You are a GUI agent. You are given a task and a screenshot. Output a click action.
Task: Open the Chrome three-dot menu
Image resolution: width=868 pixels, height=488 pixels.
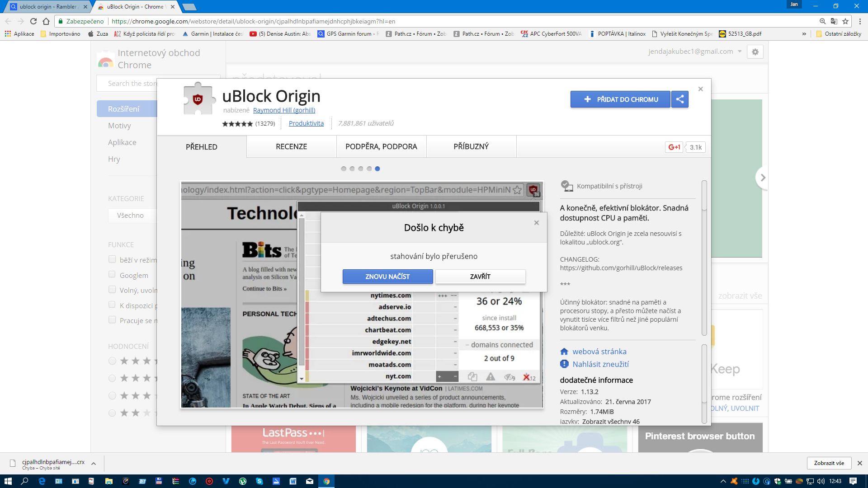point(860,21)
